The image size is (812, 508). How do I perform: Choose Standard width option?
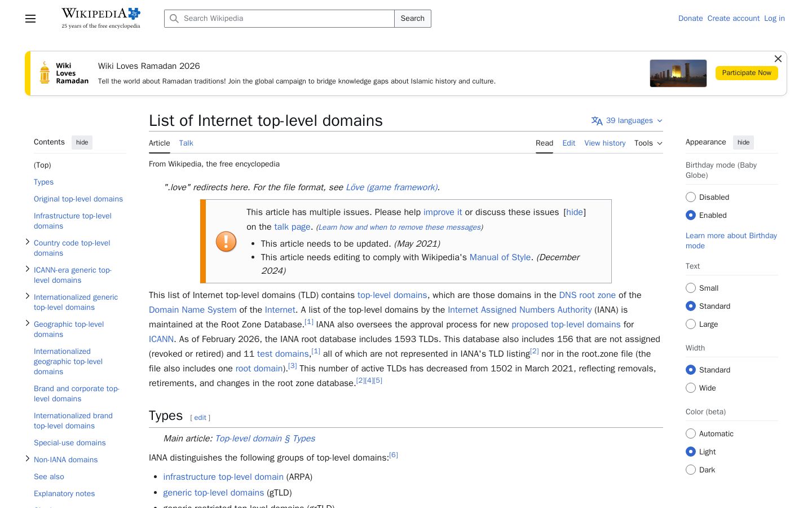pyautogui.click(x=691, y=370)
